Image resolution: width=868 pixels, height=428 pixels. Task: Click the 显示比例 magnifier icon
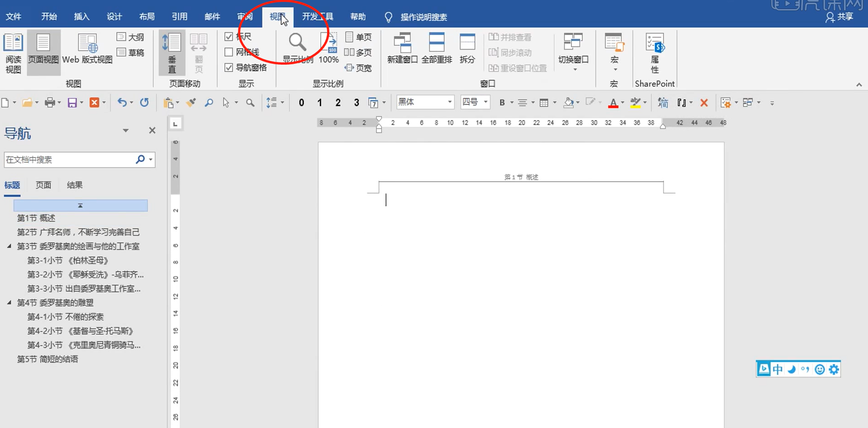coord(298,43)
